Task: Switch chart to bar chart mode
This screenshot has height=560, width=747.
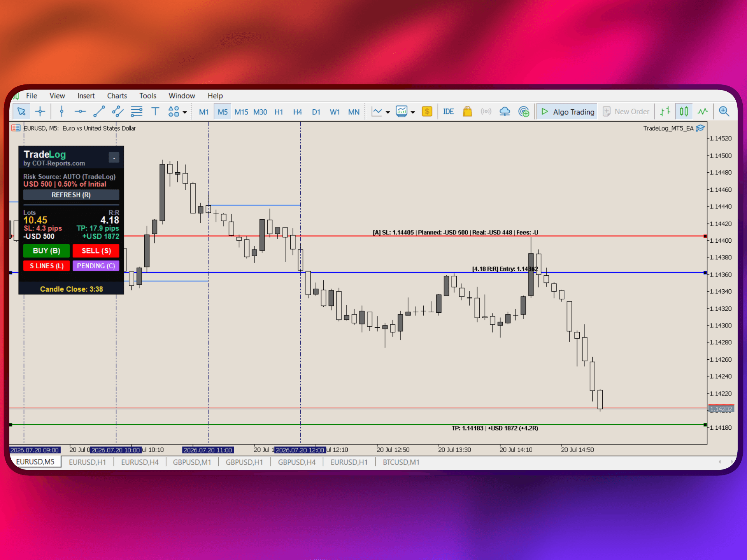Action: tap(665, 112)
